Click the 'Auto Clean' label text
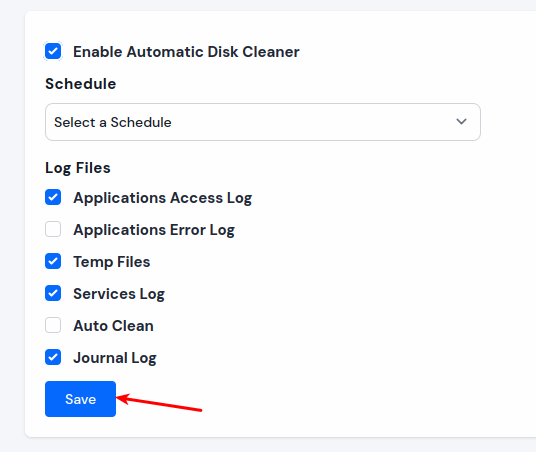The height and width of the screenshot is (452, 536). click(x=113, y=326)
